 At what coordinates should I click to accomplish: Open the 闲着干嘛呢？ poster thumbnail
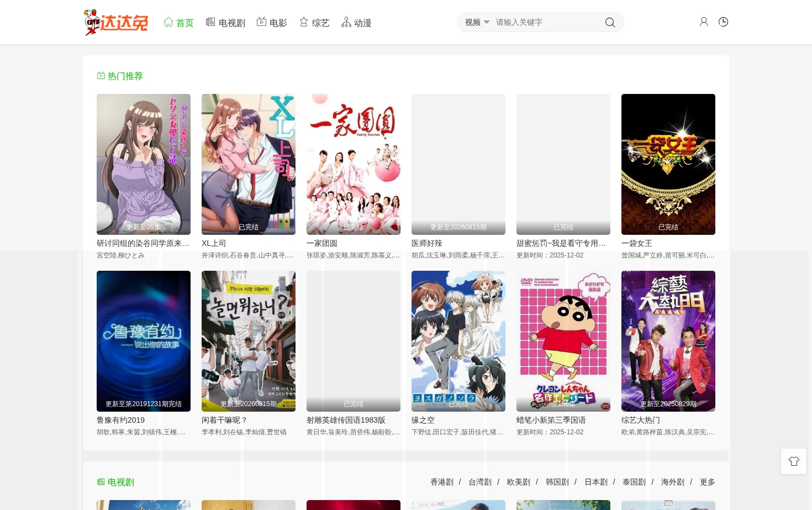[249, 341]
